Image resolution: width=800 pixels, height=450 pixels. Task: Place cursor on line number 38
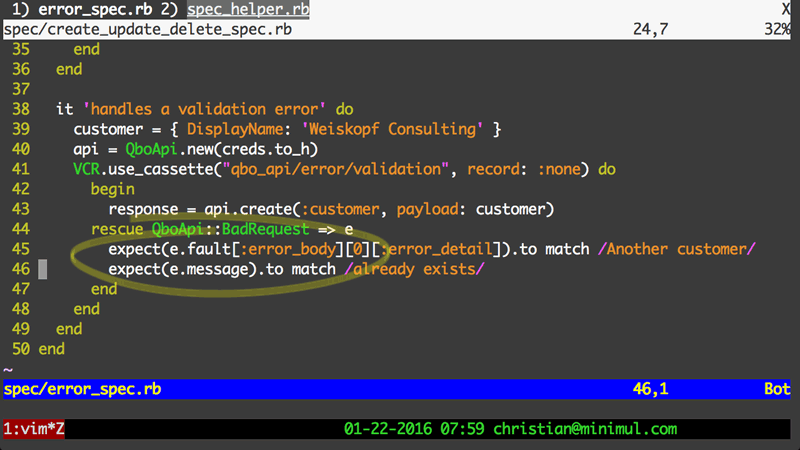click(x=21, y=109)
